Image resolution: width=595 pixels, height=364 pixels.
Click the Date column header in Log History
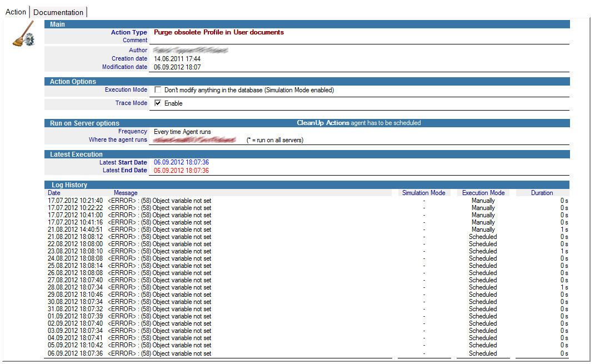(54, 193)
